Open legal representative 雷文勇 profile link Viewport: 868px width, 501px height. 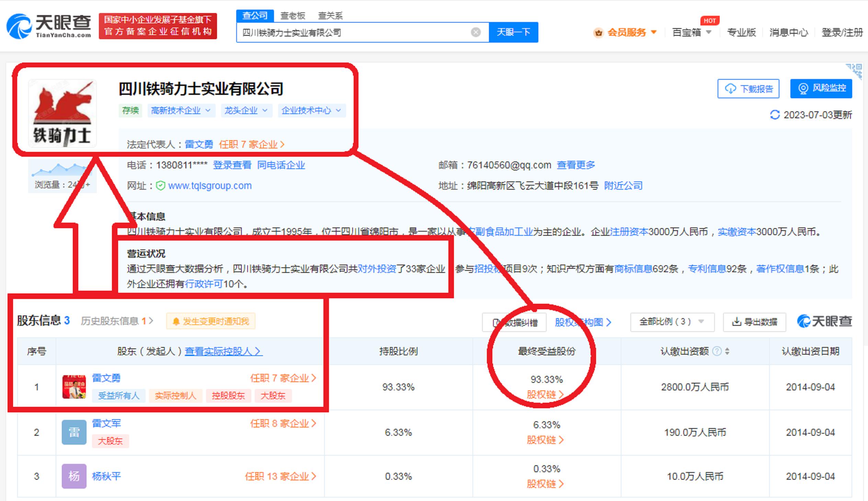[x=199, y=144]
